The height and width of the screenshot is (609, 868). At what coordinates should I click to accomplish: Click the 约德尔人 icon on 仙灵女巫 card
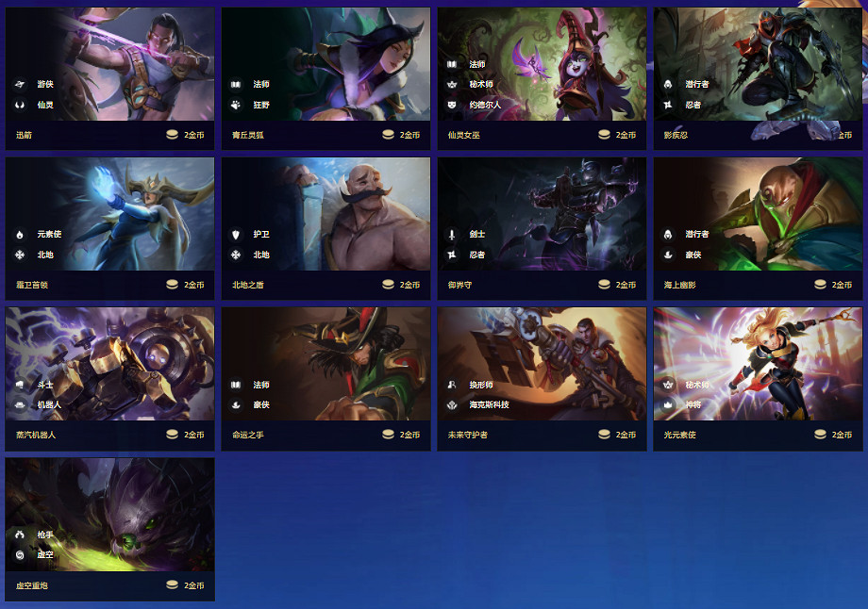[x=452, y=105]
